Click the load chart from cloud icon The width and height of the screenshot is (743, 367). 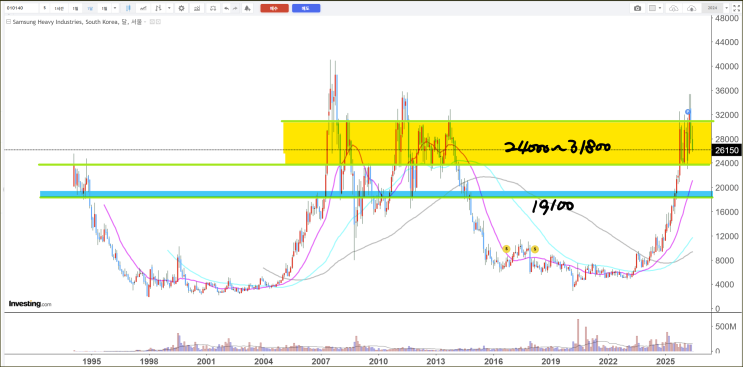click(x=674, y=8)
